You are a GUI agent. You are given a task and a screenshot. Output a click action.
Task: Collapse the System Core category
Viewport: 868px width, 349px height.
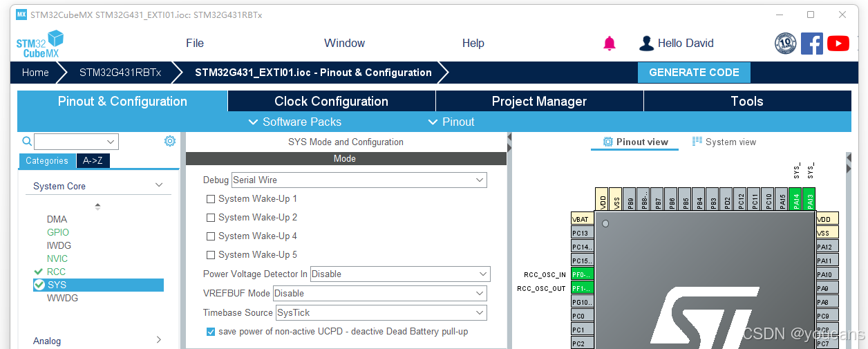click(x=159, y=185)
